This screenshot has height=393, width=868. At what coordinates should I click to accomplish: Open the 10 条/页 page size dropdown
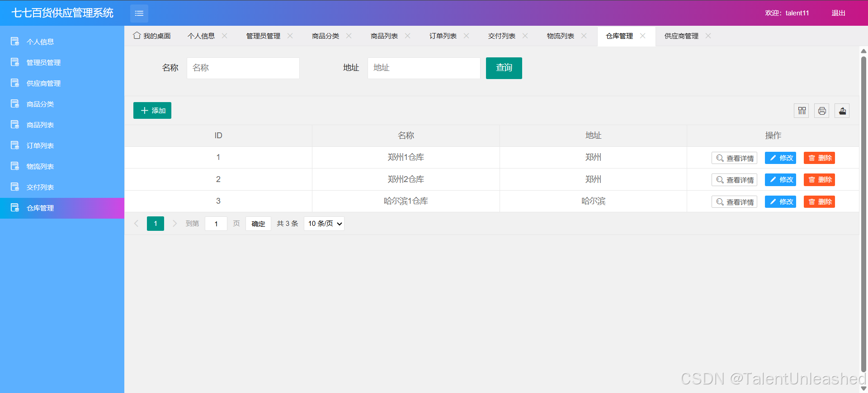click(x=324, y=224)
